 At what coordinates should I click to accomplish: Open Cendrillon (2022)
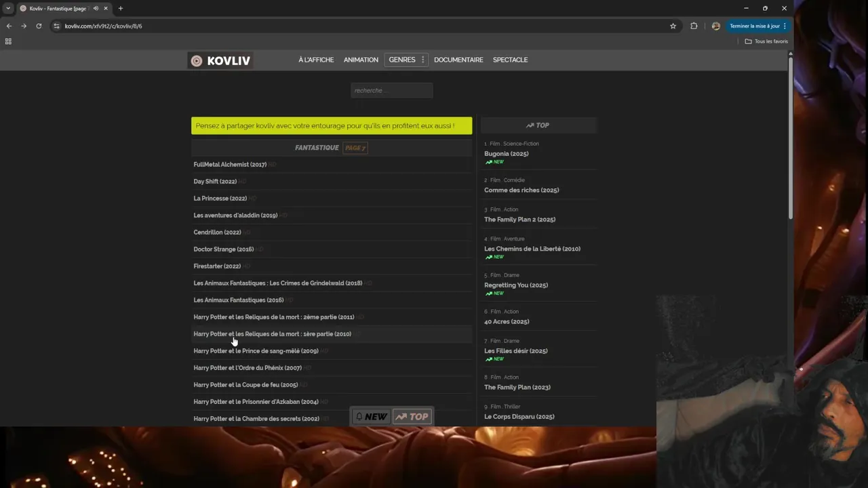coord(217,232)
